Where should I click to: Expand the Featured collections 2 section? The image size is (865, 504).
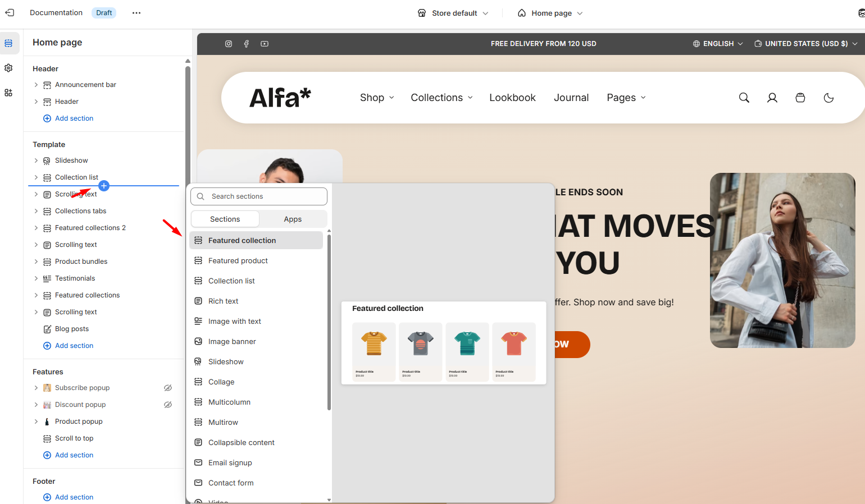[36, 228]
